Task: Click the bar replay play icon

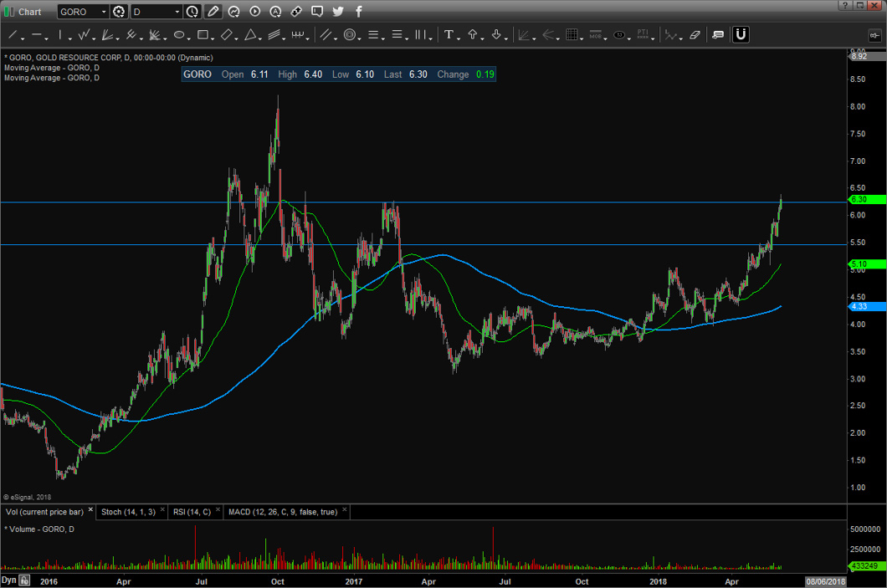Action: tap(254, 12)
